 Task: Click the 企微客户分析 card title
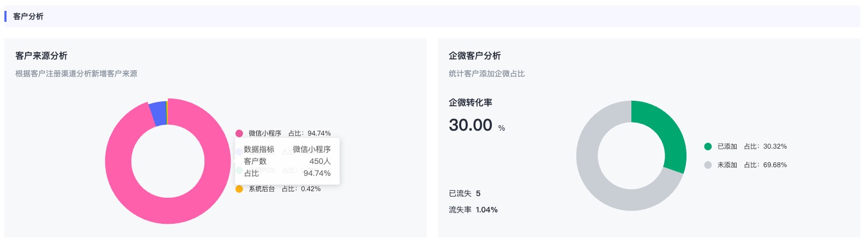(474, 56)
